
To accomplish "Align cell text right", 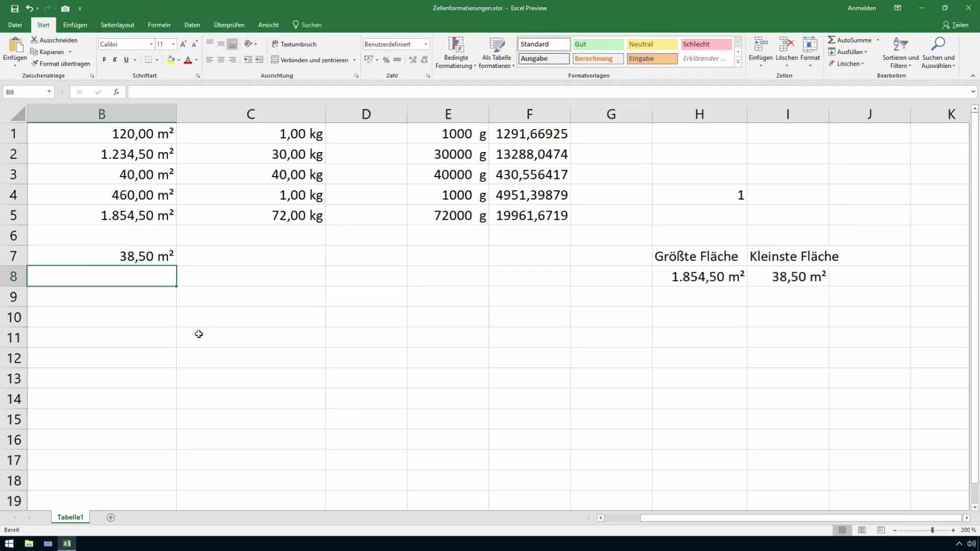I will point(232,60).
